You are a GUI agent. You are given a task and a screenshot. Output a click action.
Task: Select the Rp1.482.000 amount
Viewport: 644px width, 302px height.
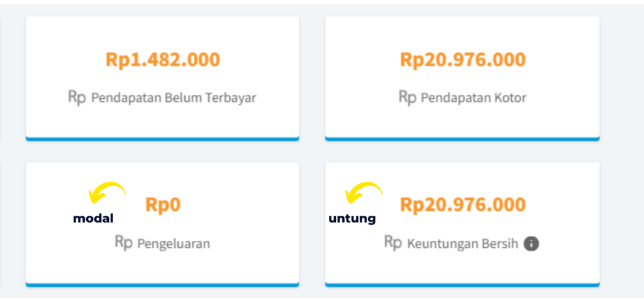163,60
